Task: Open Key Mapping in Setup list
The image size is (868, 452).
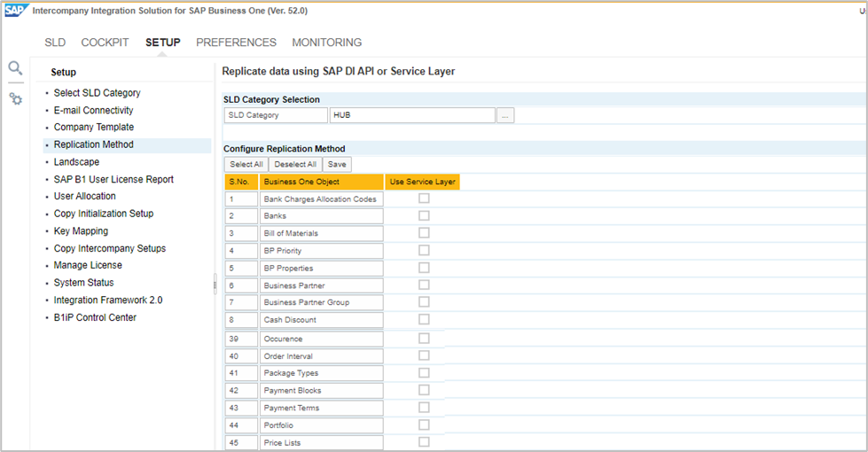Action: 81,231
